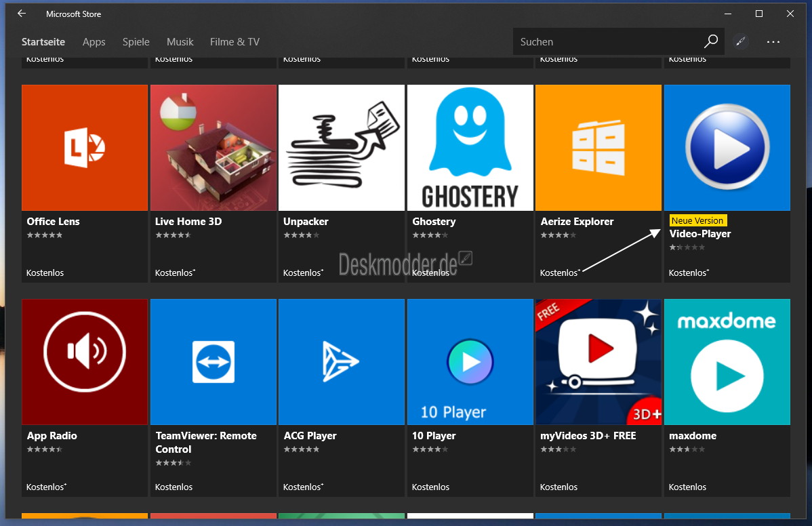The image size is (812, 526).
Task: Click the Unpacker app name
Action: click(x=306, y=222)
